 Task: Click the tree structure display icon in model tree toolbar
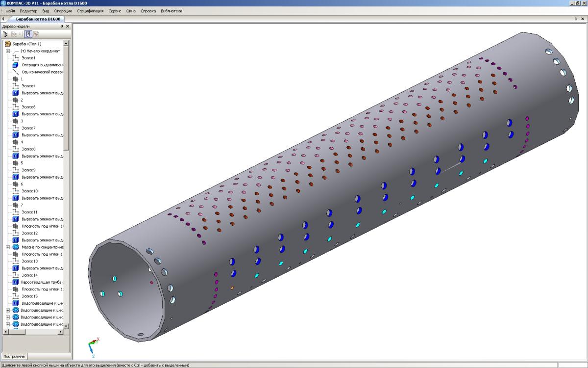pyautogui.click(x=6, y=34)
